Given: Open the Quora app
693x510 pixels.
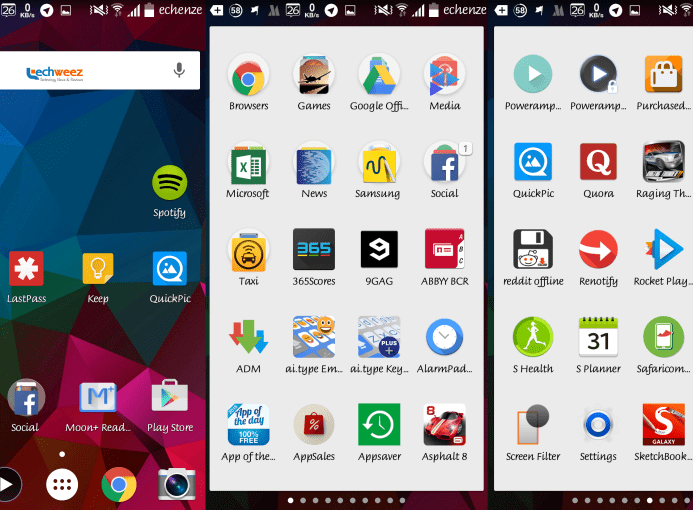Looking at the screenshot, I should [x=598, y=161].
